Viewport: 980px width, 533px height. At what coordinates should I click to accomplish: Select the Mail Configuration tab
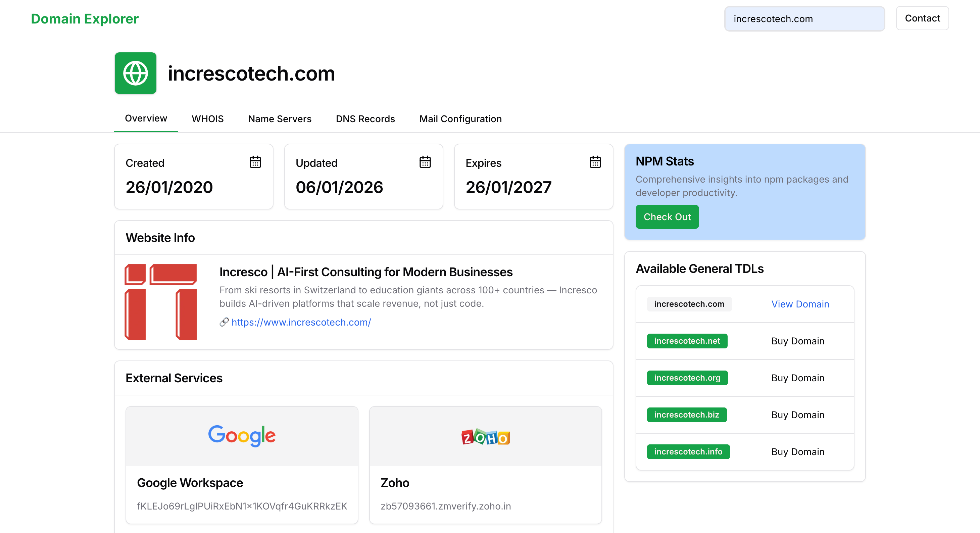460,119
